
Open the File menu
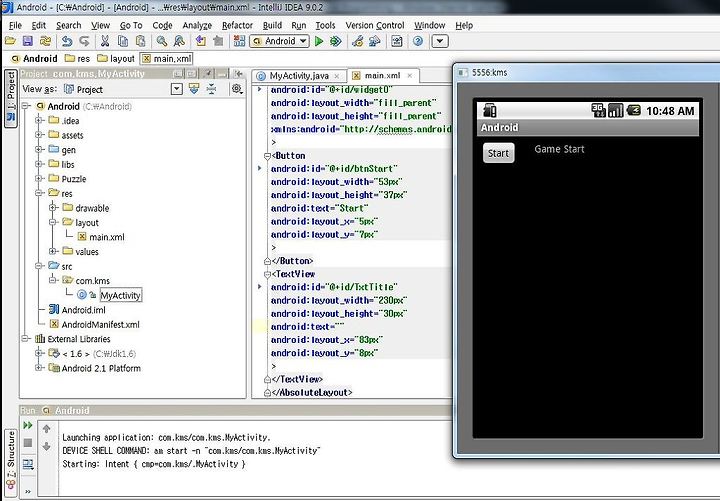pyautogui.click(x=15, y=25)
